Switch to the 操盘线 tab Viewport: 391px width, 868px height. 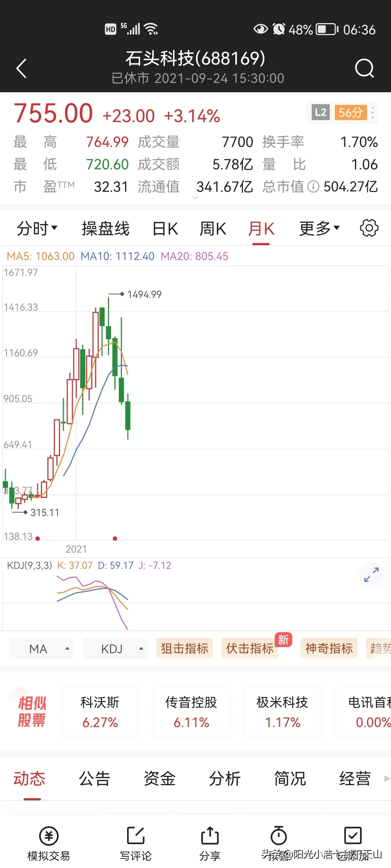coord(105,228)
